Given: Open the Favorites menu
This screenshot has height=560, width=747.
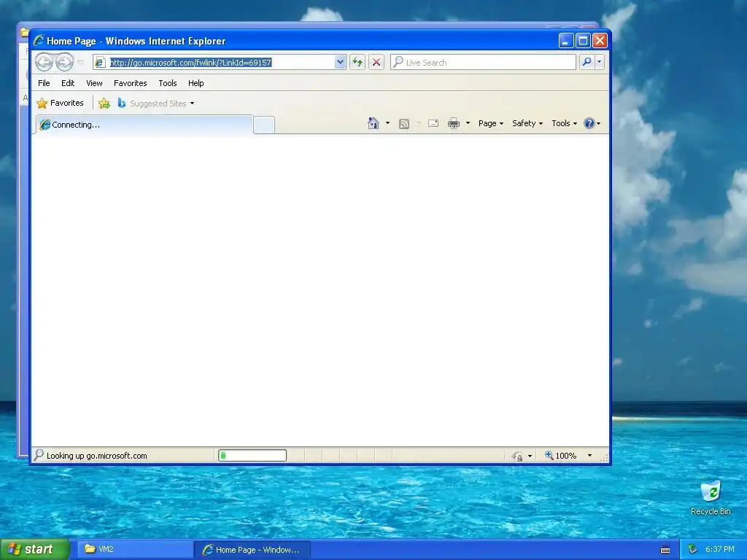Looking at the screenshot, I should point(130,83).
